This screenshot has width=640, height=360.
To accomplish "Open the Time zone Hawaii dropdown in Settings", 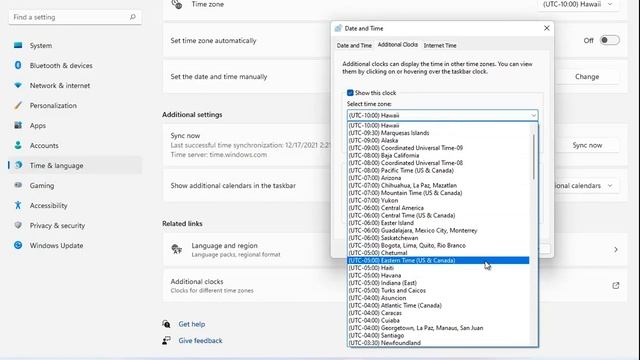I will point(578,4).
